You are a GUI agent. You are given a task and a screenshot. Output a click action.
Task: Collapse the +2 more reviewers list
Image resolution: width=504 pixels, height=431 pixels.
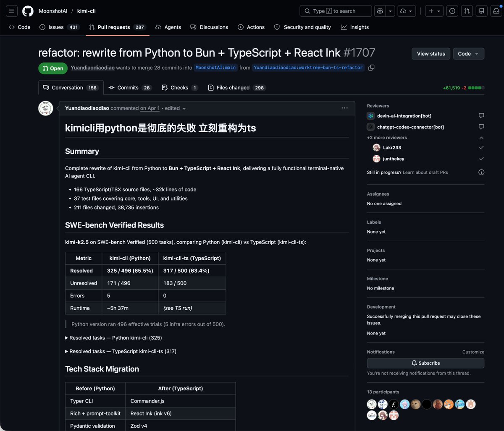tap(481, 138)
